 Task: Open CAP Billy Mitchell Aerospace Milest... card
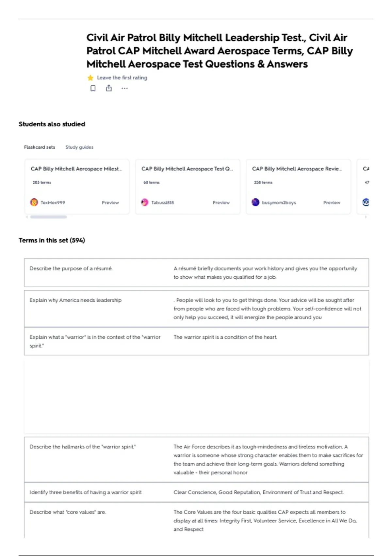tap(77, 187)
